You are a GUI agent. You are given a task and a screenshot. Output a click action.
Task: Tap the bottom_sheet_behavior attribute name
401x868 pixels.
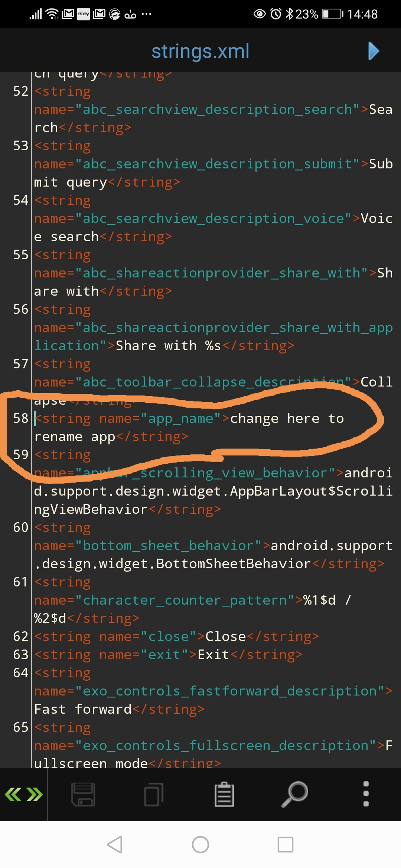(x=168, y=546)
